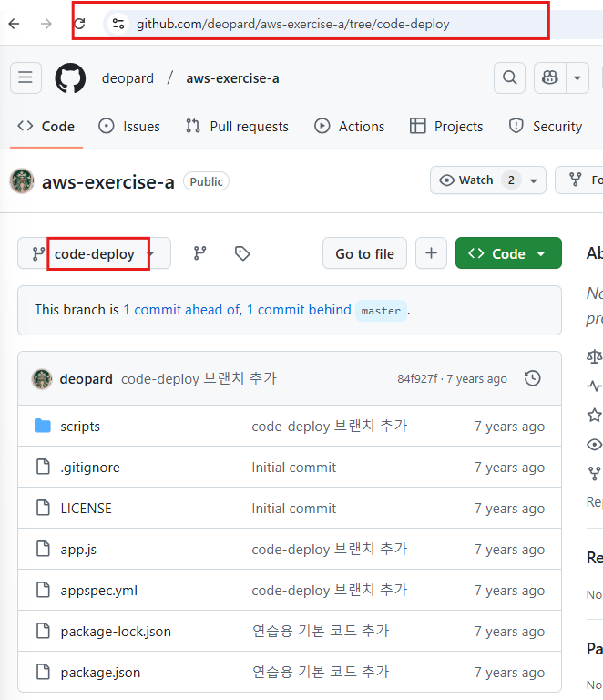The width and height of the screenshot is (603, 700).
Task: Open Initial commit message on LICENSE row
Action: pyautogui.click(x=294, y=509)
